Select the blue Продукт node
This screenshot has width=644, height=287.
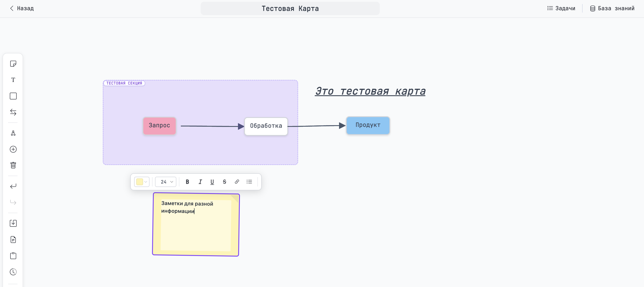click(368, 125)
